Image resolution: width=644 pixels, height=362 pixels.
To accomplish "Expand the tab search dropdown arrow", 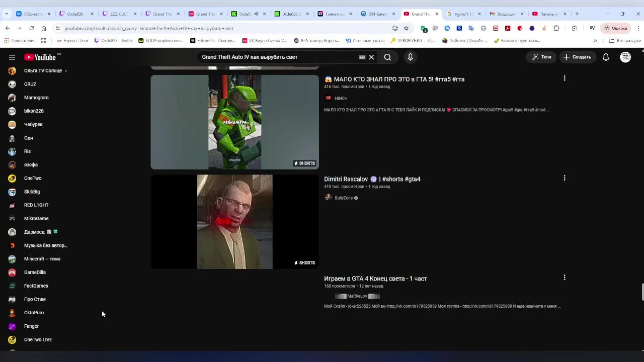I will coord(7,14).
